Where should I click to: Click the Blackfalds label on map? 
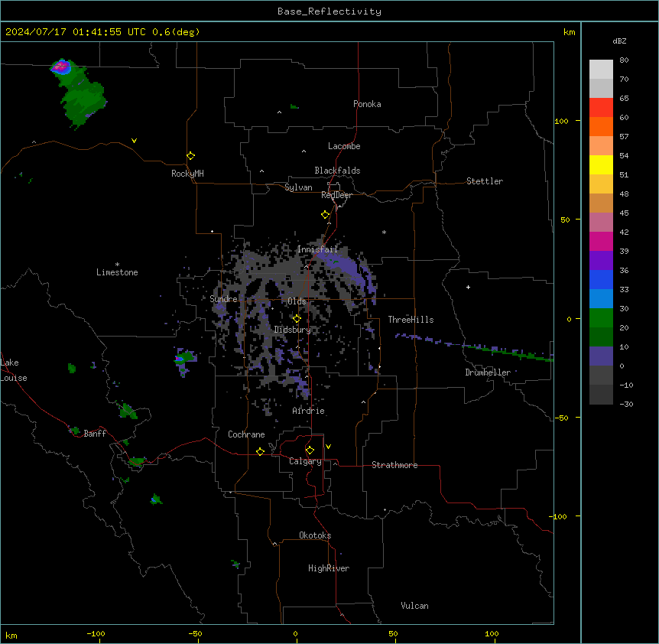(337, 171)
